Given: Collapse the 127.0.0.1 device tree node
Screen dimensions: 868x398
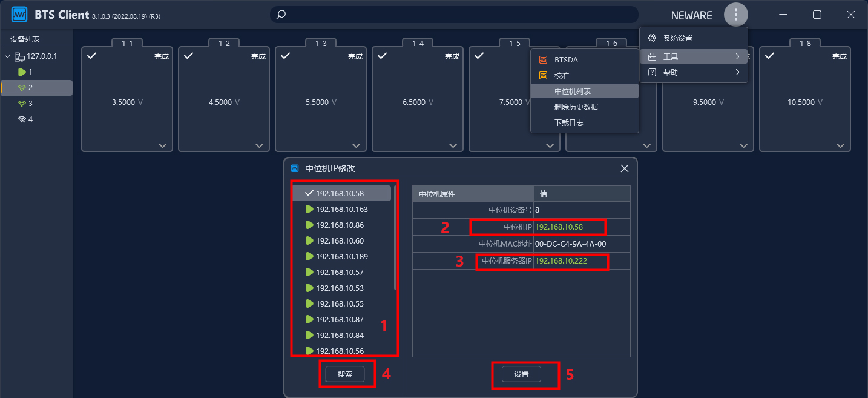Looking at the screenshot, I should [7, 56].
